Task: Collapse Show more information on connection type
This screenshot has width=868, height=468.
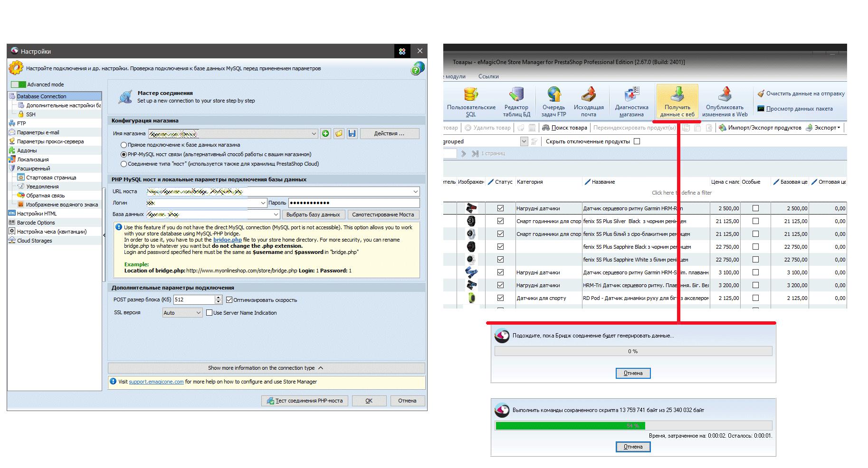Action: [266, 368]
